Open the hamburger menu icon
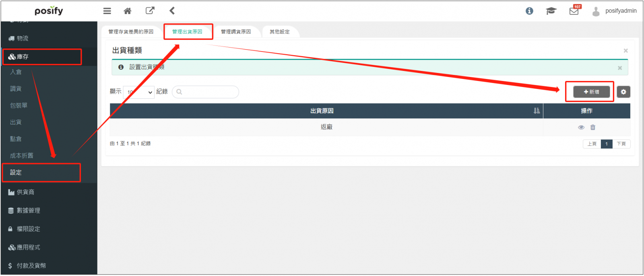 click(107, 11)
